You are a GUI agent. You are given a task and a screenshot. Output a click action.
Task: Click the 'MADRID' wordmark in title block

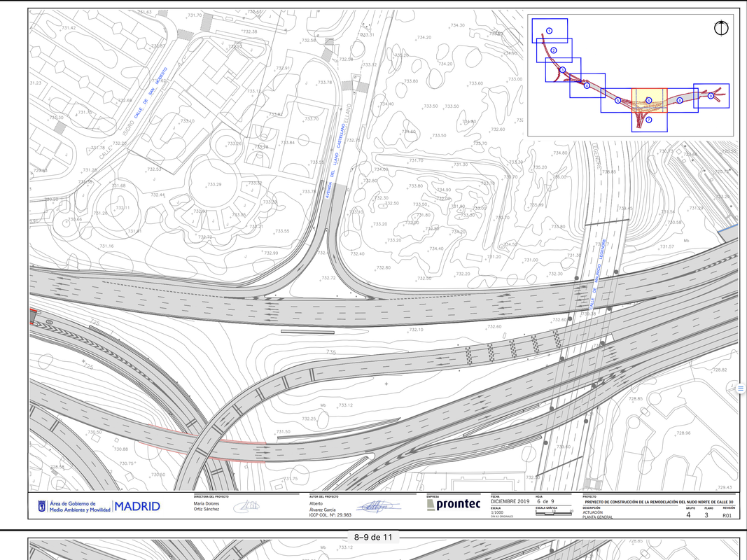[137, 506]
